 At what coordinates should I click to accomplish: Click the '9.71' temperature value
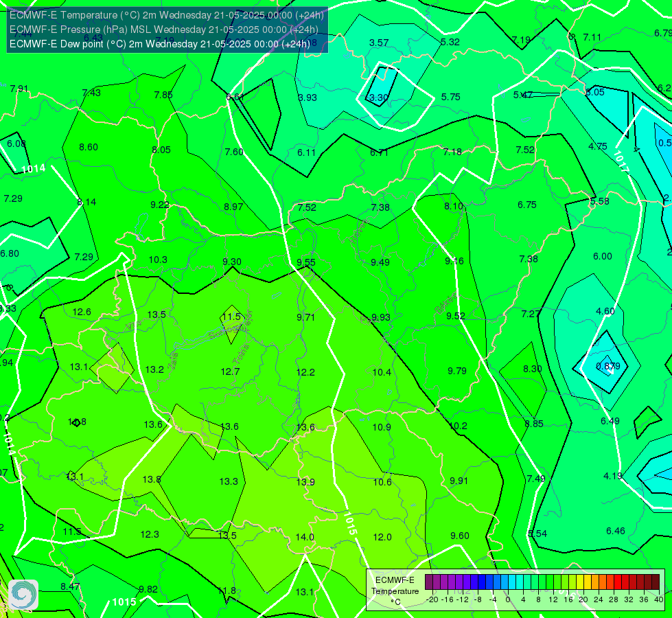tap(305, 317)
